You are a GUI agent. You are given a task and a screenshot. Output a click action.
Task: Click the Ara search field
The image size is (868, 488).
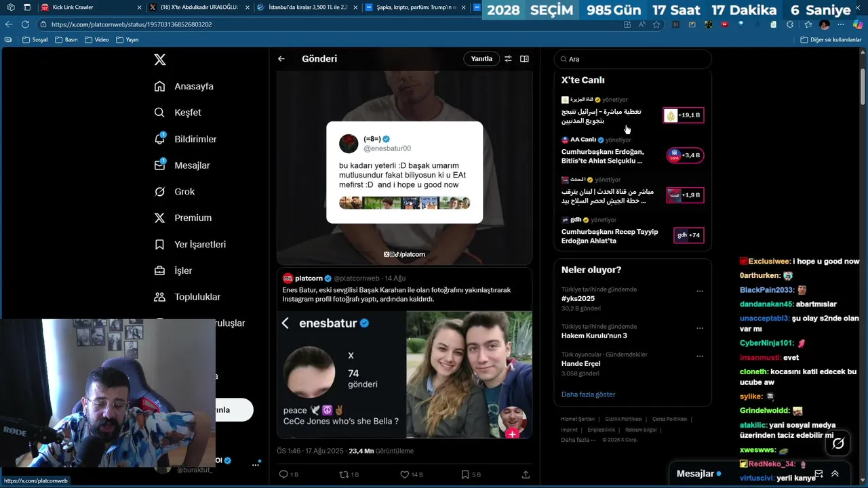633,59
